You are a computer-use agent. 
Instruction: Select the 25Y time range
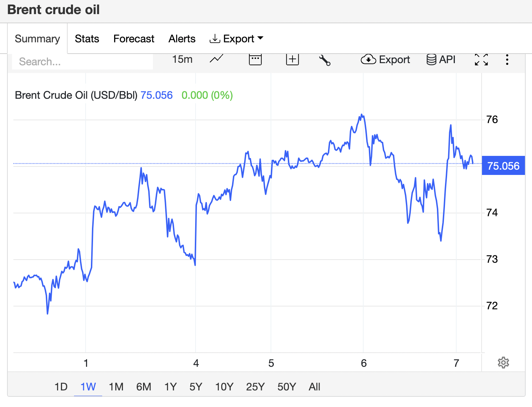point(255,387)
